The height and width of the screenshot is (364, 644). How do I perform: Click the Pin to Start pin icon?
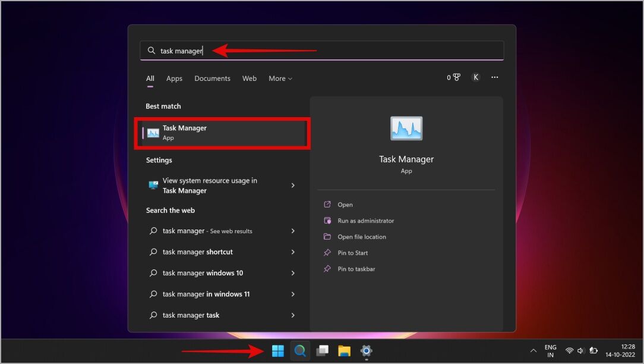click(327, 253)
